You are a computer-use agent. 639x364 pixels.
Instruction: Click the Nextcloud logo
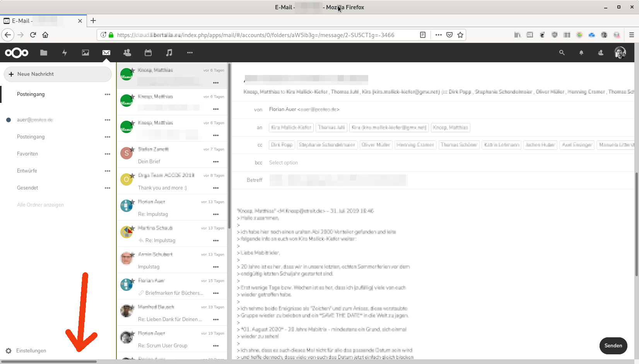17,53
